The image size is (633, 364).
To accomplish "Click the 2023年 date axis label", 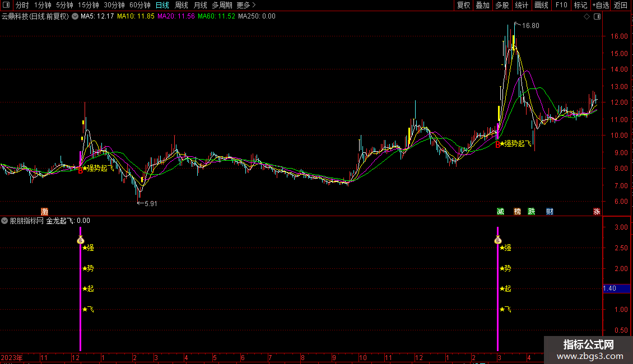I will 12,358.
